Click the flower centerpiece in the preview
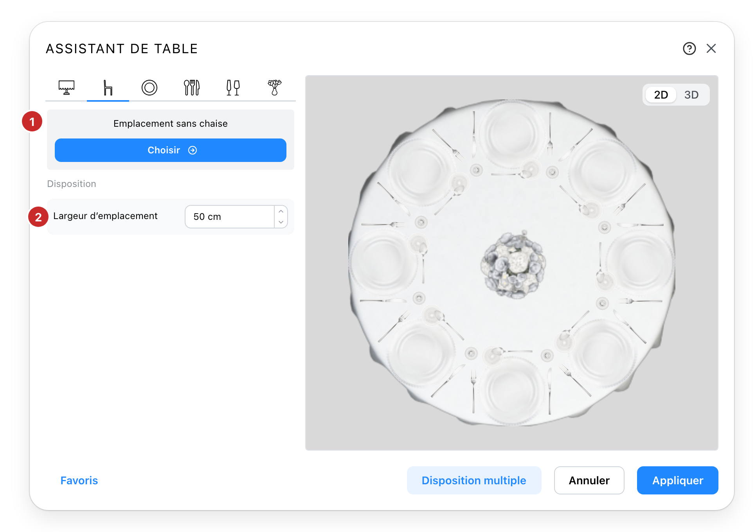The image size is (756, 532). pos(513,265)
